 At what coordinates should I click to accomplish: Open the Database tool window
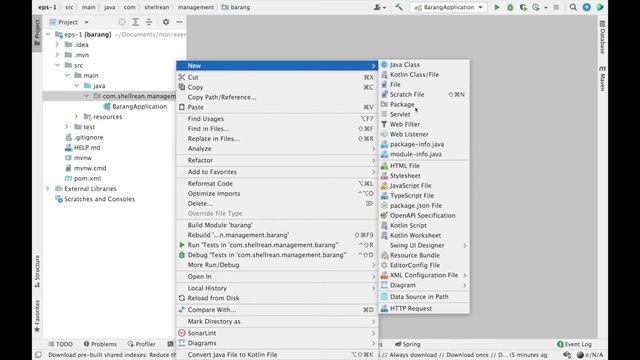[x=602, y=37]
